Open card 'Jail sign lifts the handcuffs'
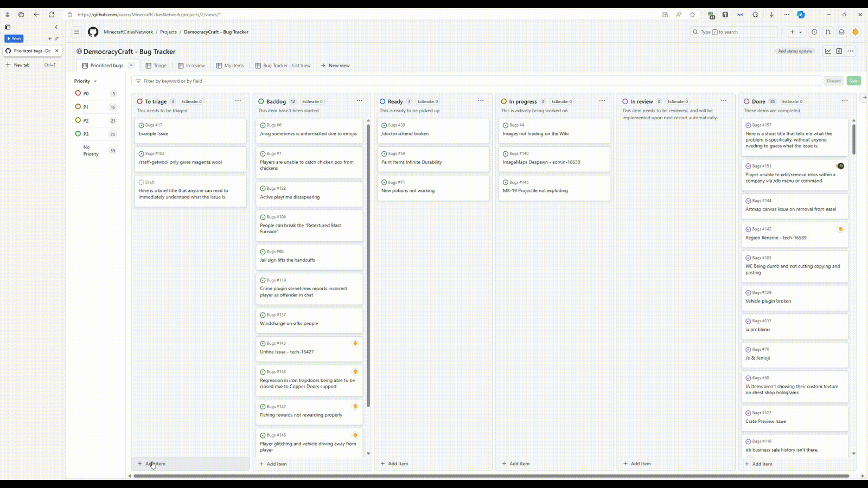 tap(309, 257)
